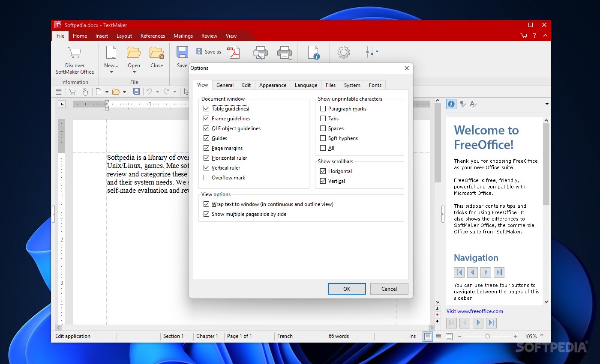This screenshot has width=600, height=364.
Task: Open the sidebar panel dropdown arrow
Action: pos(547,104)
